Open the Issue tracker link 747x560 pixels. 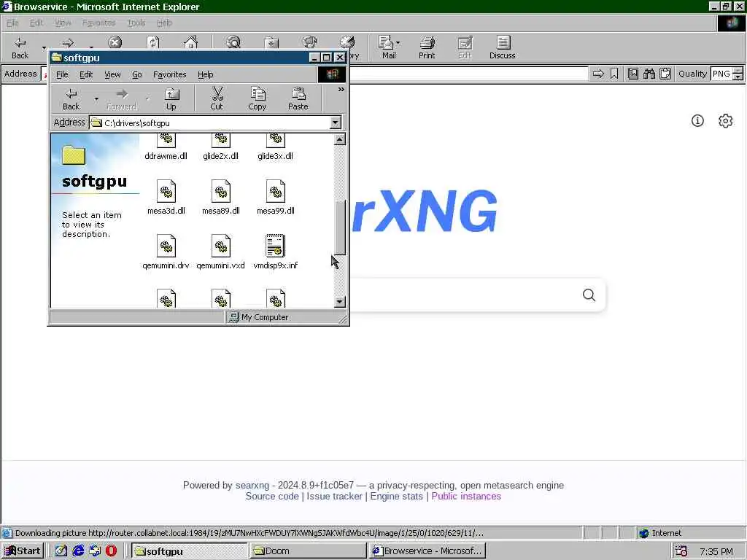coord(334,496)
